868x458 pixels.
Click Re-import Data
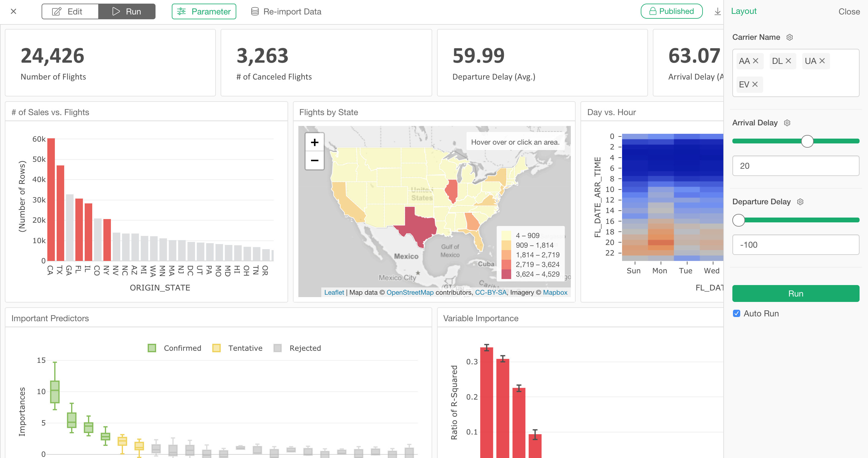[x=286, y=11]
